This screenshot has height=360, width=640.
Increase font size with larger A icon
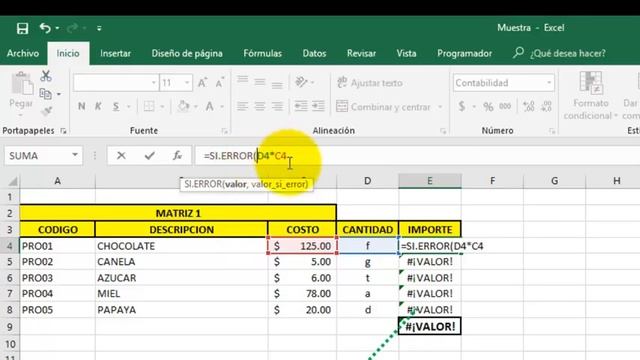pos(202,83)
